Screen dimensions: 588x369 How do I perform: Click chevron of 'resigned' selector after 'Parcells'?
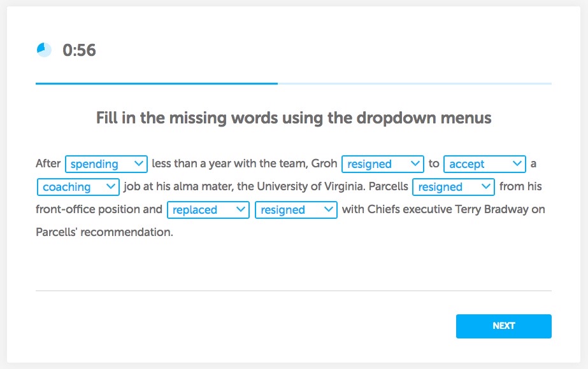click(487, 187)
